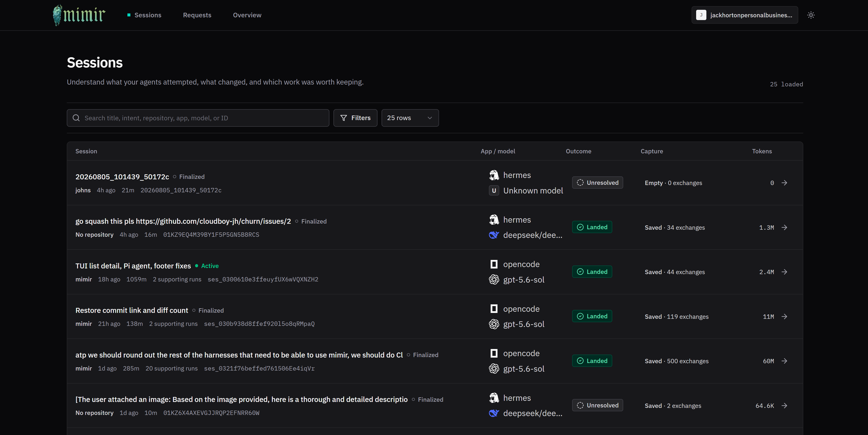
Task: Click opencode icon in TUI list detail row
Action: pyautogui.click(x=494, y=264)
